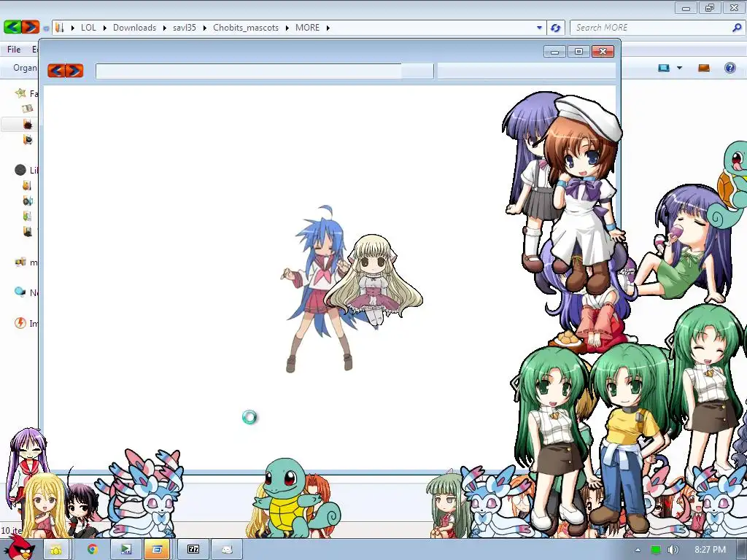Open the Explorer help question mark
The image size is (747, 560).
[729, 68]
